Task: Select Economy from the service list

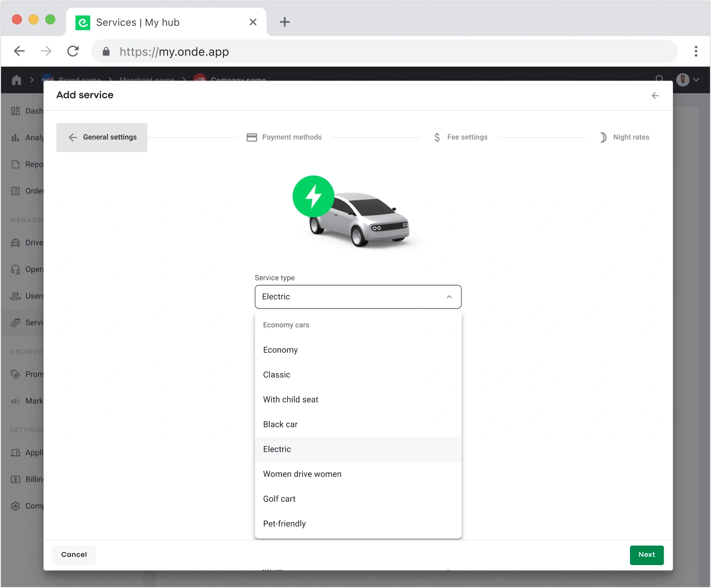Action: point(280,350)
